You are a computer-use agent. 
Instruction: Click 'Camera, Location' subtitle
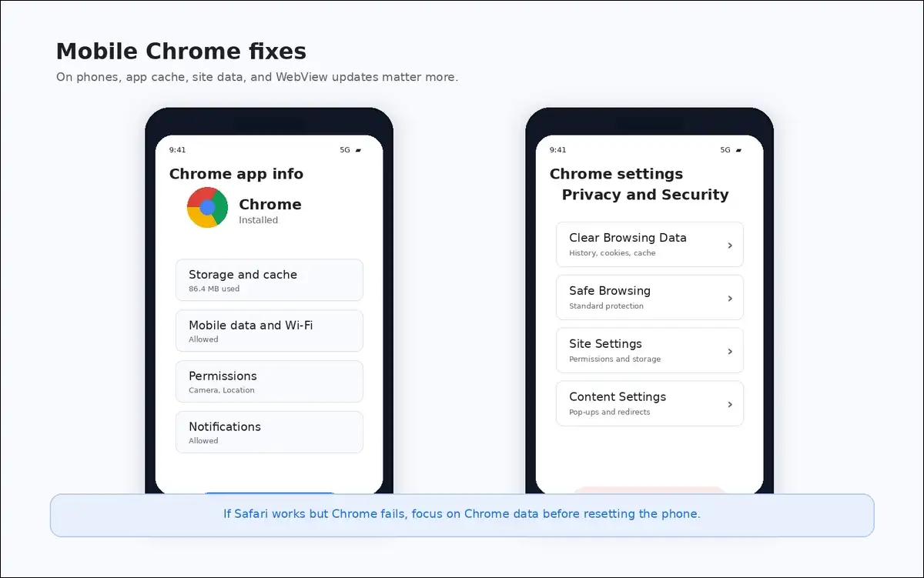click(x=222, y=390)
